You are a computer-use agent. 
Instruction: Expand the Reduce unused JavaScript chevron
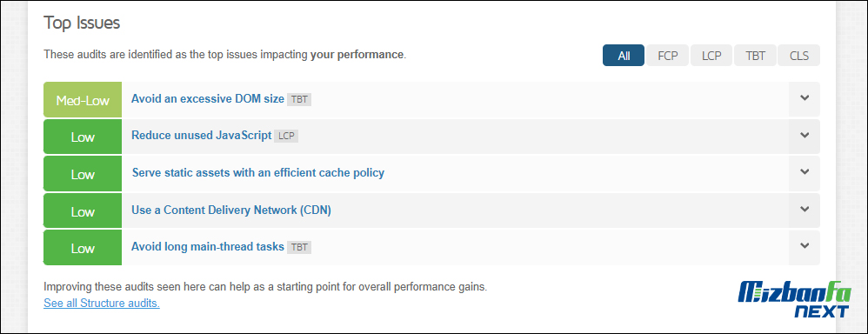pos(805,136)
